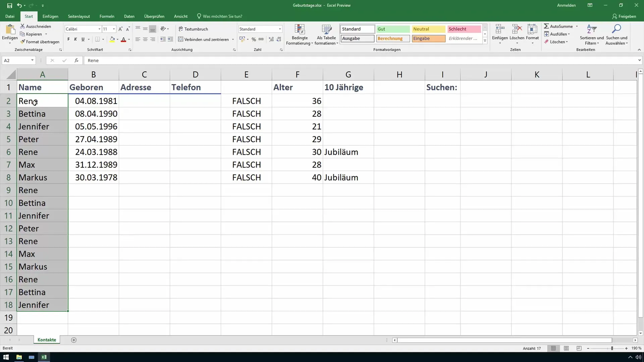Align text left icon

[138, 39]
